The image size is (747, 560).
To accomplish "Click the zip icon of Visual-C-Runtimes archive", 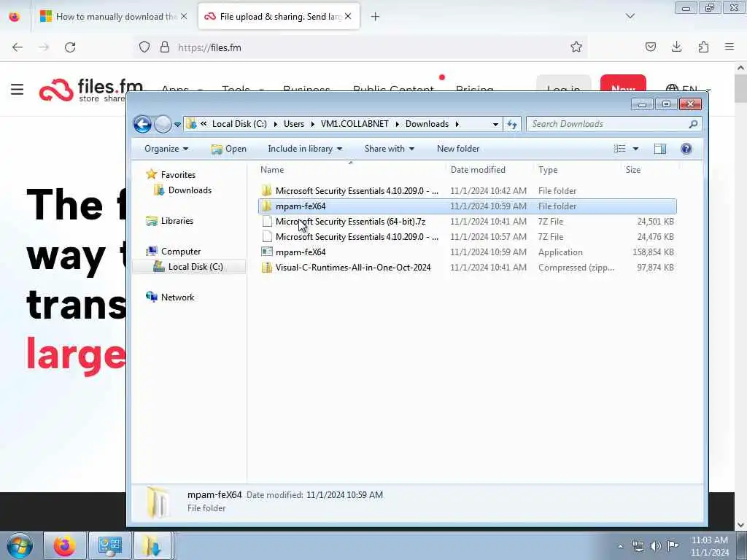I will (267, 267).
